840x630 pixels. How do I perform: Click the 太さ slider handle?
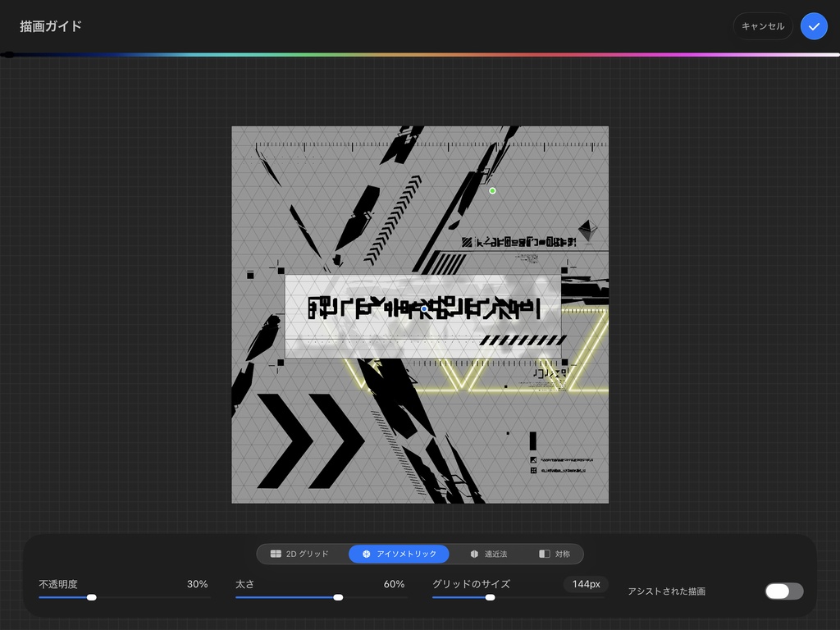(x=338, y=597)
